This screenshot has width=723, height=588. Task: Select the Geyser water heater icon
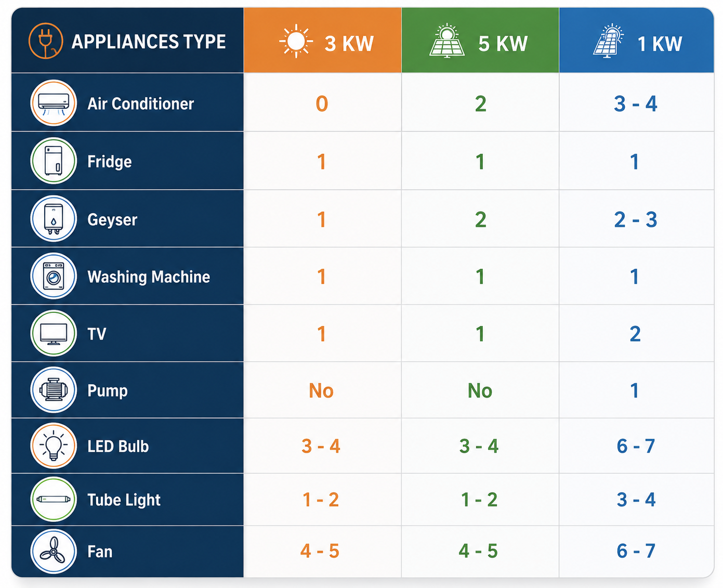(54, 219)
